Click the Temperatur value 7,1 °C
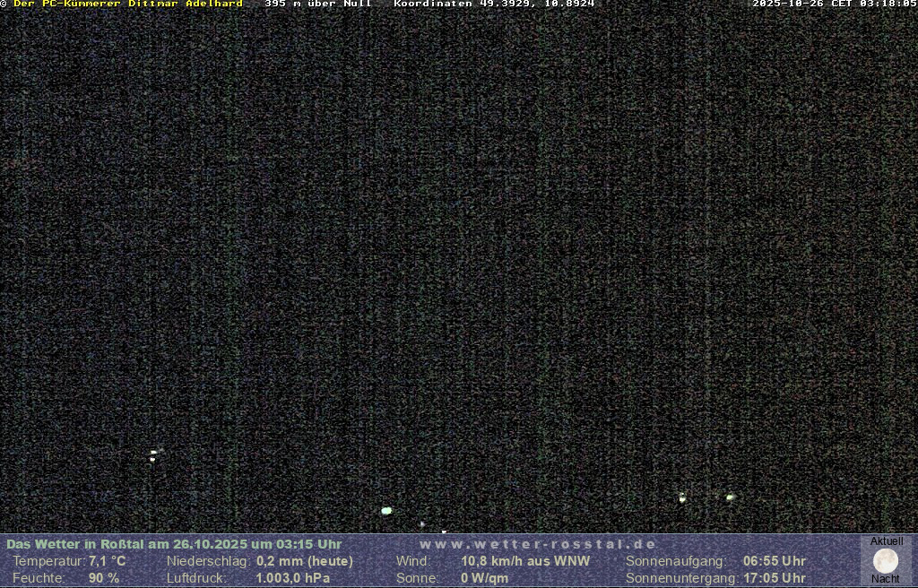Image resolution: width=918 pixels, height=588 pixels. pos(108,561)
